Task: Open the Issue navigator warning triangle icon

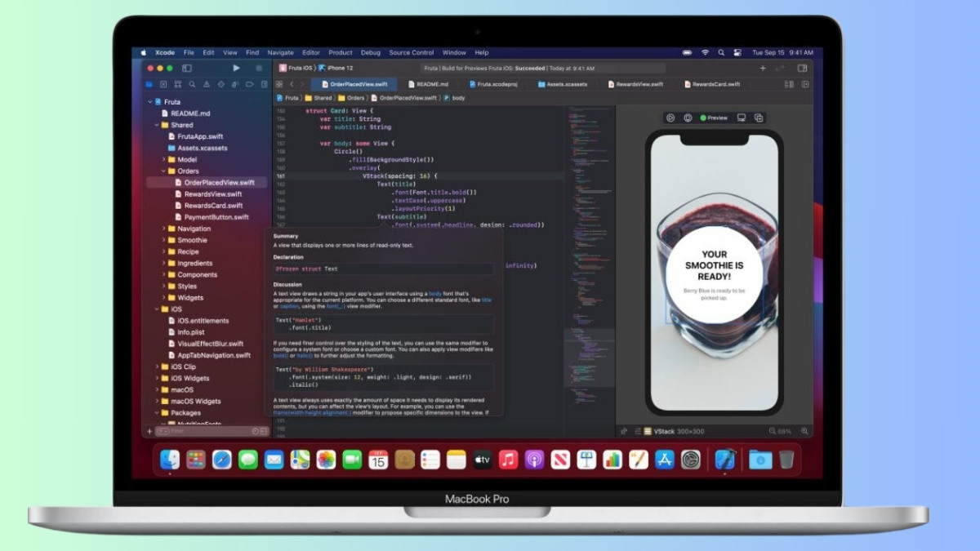Action: 207,84
